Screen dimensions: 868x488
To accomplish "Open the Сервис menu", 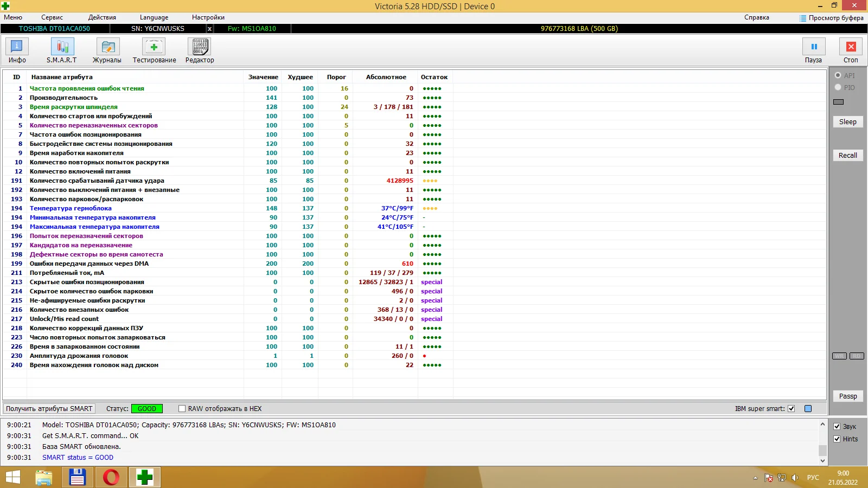I will click(52, 17).
